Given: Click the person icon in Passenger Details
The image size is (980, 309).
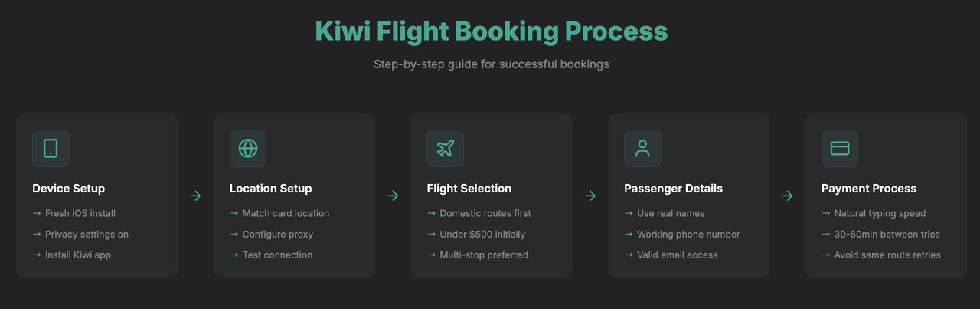Looking at the screenshot, I should pyautogui.click(x=642, y=149).
